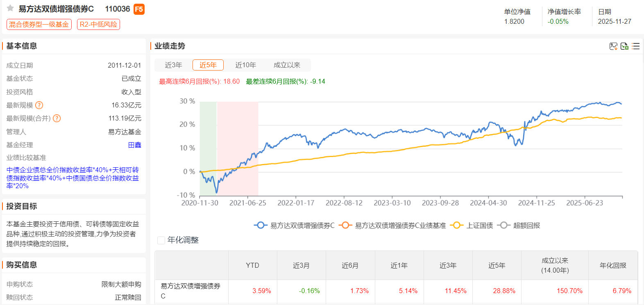
Task: Select the 近10年 period tab
Action: coord(245,65)
